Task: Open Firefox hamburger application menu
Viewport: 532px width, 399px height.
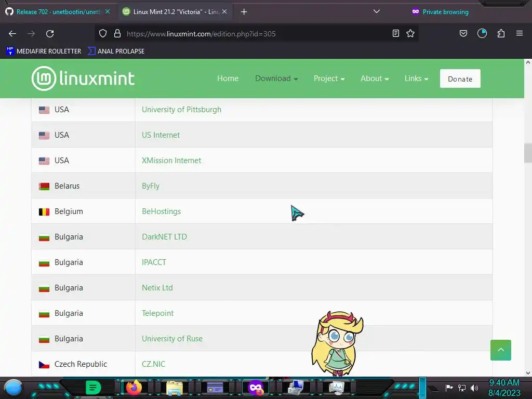Action: [x=520, y=33]
